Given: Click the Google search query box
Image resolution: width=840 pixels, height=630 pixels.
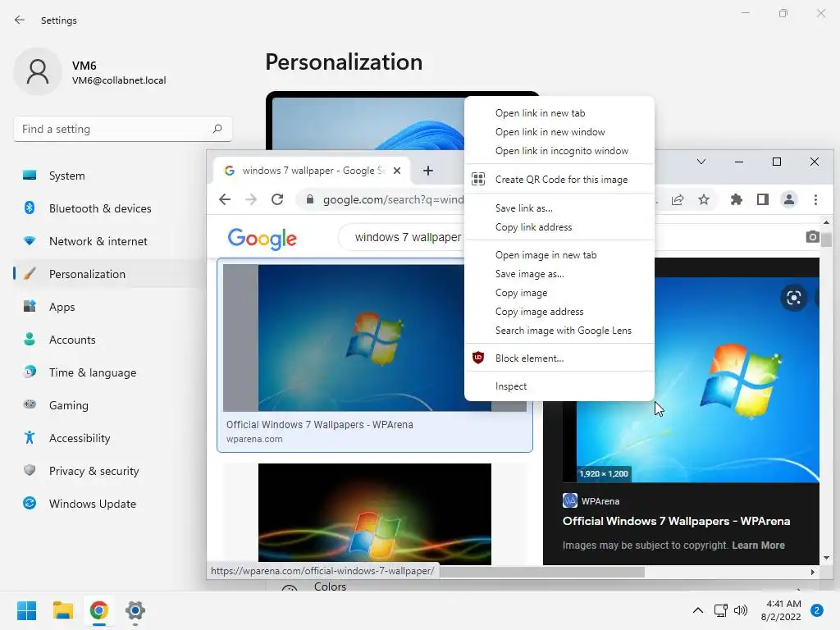Looking at the screenshot, I should click(x=407, y=237).
